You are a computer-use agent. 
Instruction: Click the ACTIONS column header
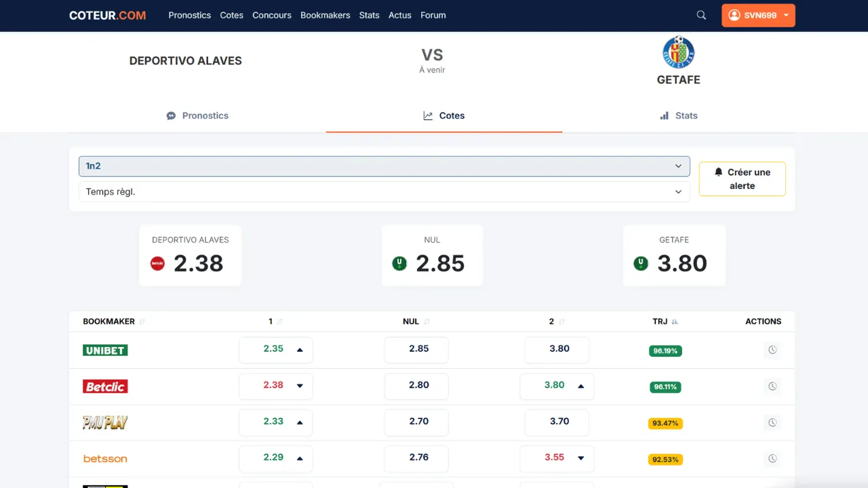coord(763,322)
